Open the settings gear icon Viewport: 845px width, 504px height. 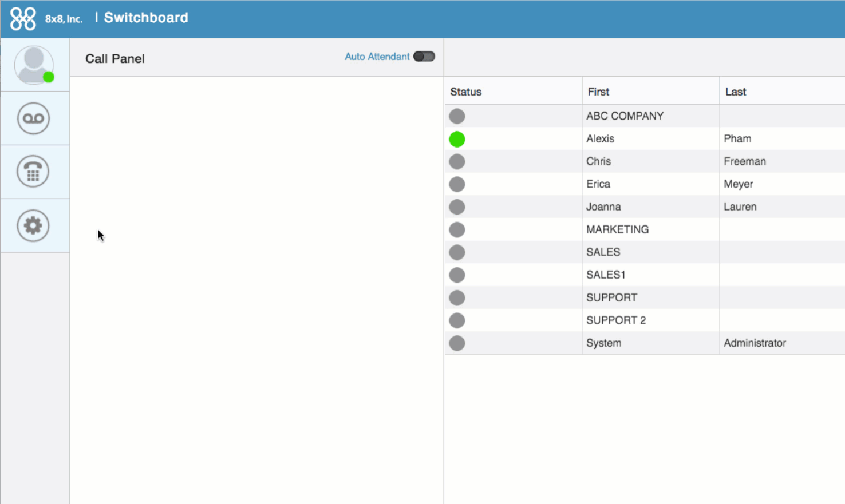pyautogui.click(x=33, y=225)
